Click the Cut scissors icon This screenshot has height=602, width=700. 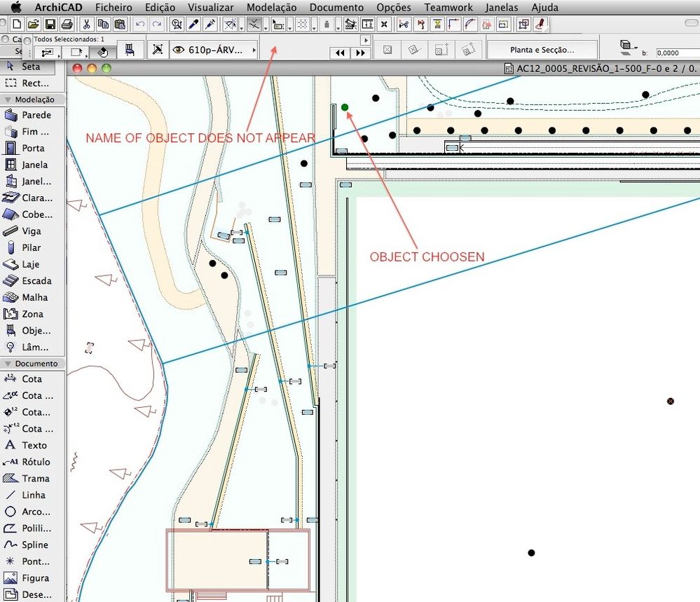click(87, 25)
